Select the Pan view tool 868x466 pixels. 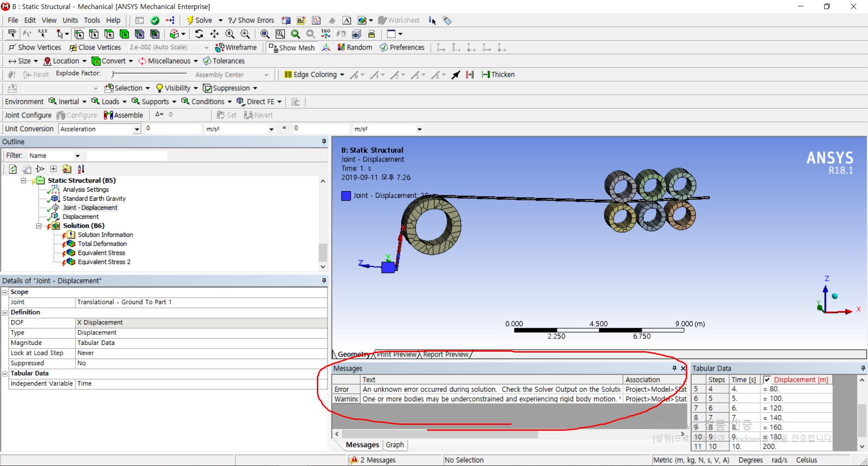click(x=214, y=34)
